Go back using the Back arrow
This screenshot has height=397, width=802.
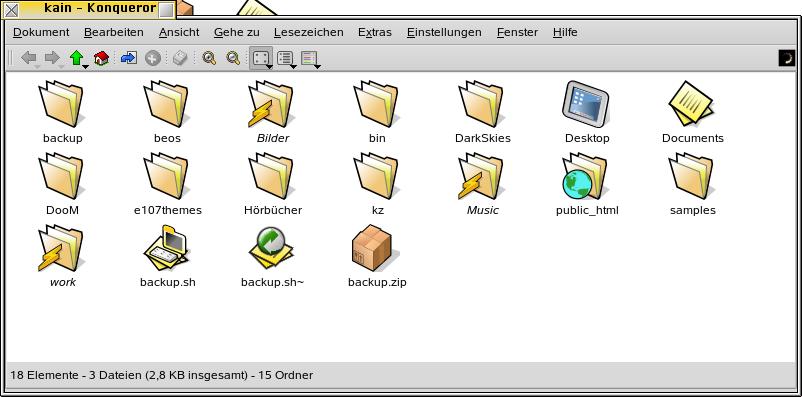click(x=29, y=58)
